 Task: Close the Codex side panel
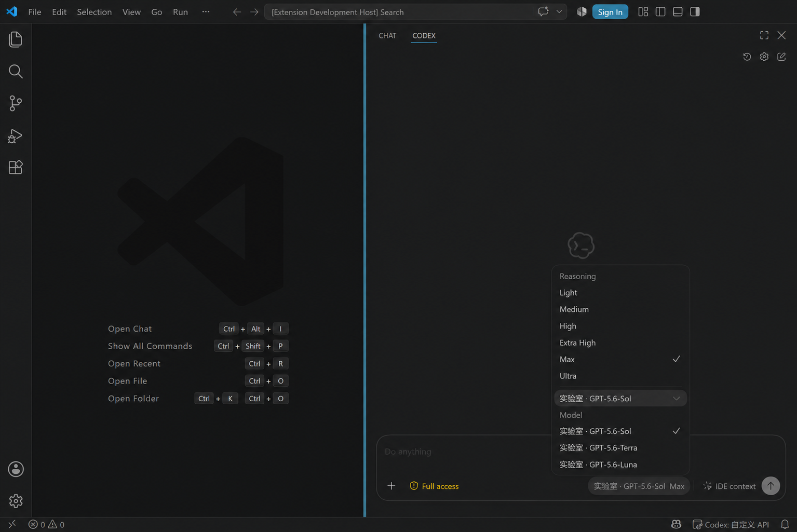[x=781, y=35]
